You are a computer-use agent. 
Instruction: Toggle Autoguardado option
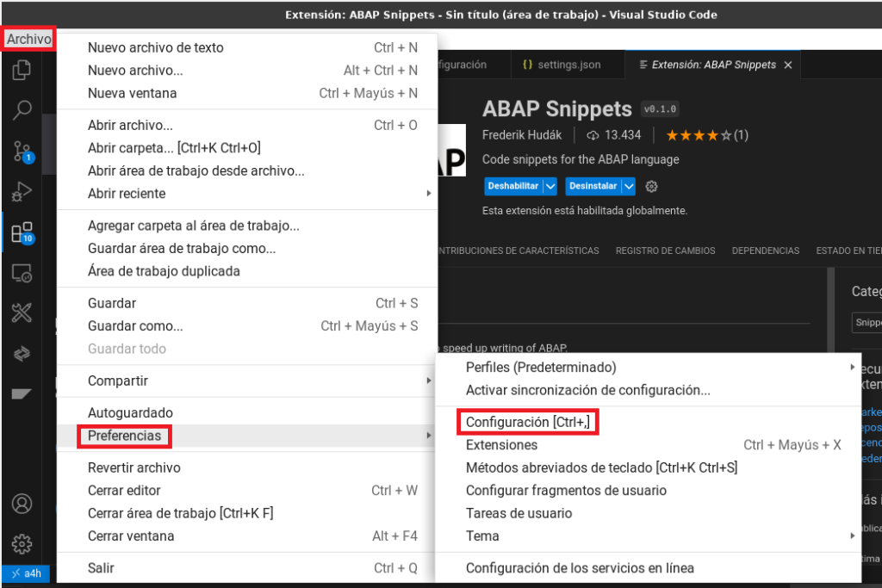[x=247, y=413]
